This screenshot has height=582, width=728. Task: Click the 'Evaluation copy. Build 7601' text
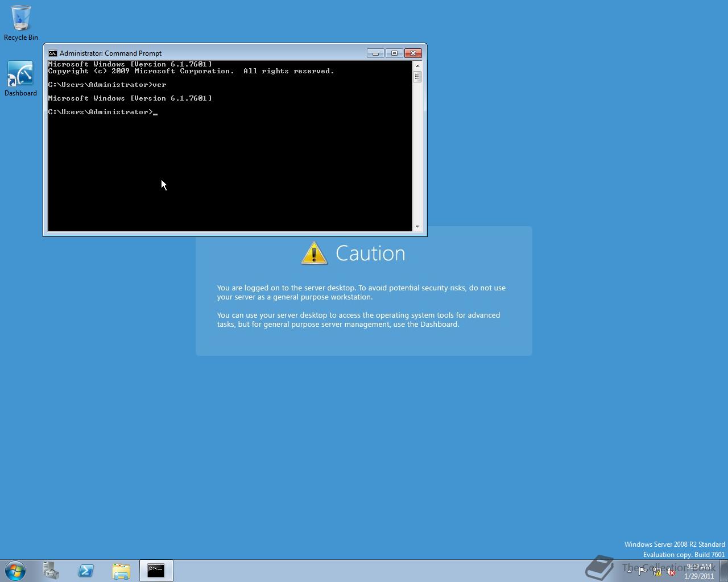click(x=684, y=555)
